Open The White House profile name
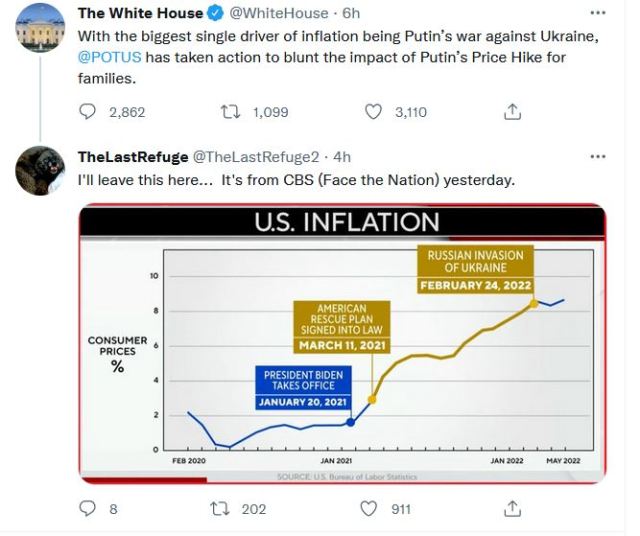Image resolution: width=640 pixels, height=536 pixels. pos(139,13)
